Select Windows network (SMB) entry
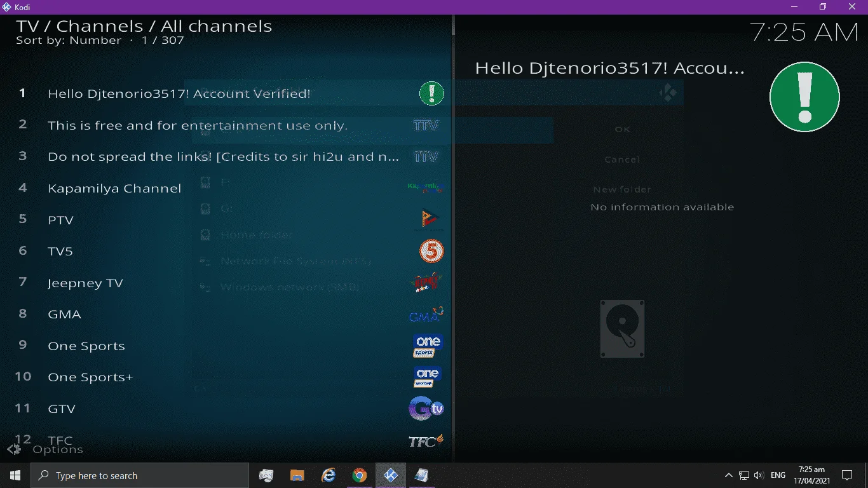Screen dimensions: 868x488 coord(290,287)
